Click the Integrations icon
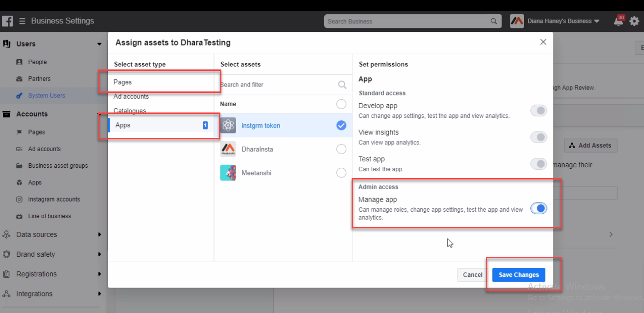This screenshot has width=644, height=313. click(x=7, y=294)
